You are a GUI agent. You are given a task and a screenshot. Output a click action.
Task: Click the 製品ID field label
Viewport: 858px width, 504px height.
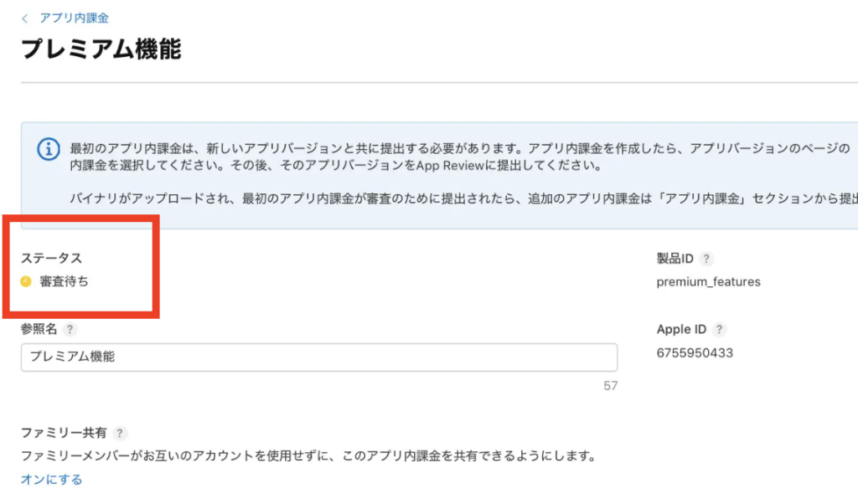point(675,259)
